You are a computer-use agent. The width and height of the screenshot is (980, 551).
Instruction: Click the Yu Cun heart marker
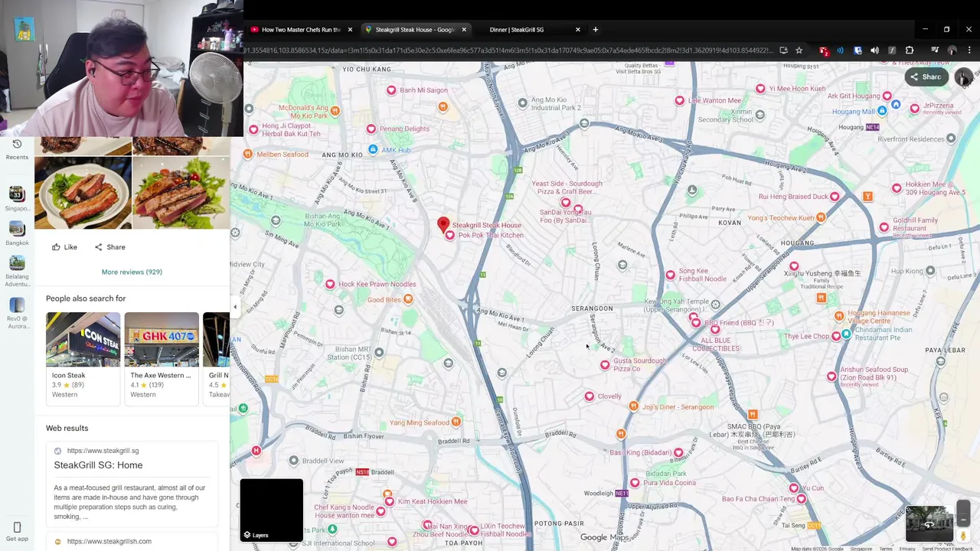click(x=794, y=487)
